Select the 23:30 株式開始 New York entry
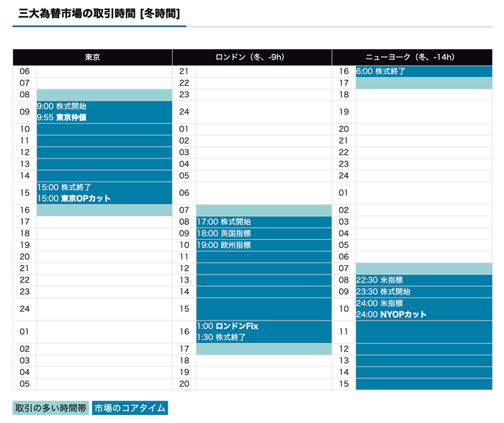The height and width of the screenshot is (423, 504). [x=383, y=292]
